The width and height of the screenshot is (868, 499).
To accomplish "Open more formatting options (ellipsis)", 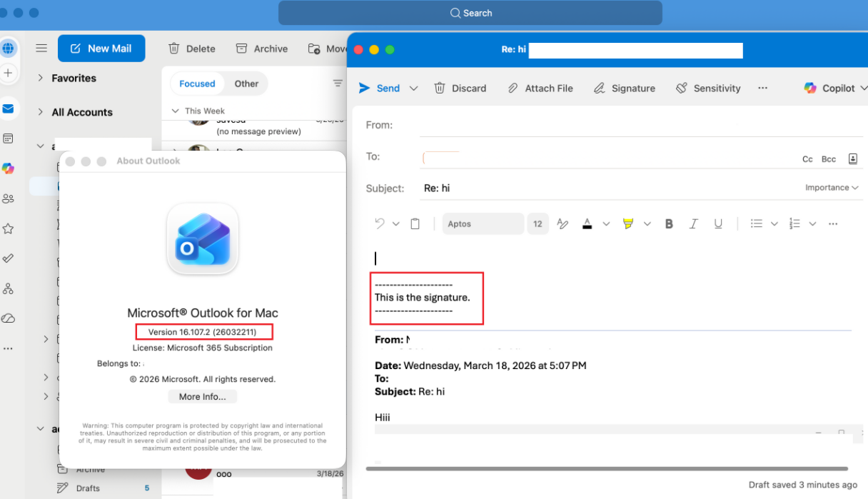I will tap(833, 223).
